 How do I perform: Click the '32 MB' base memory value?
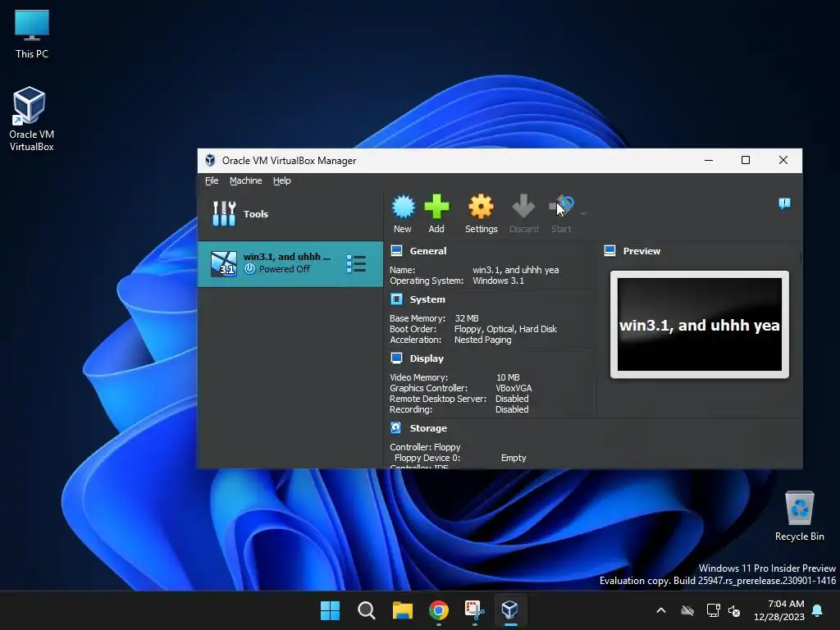tap(467, 318)
